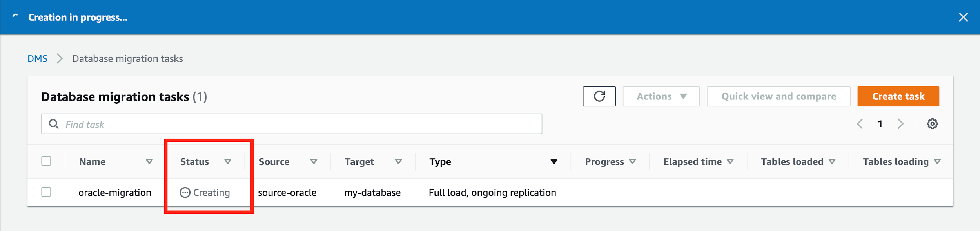The width and height of the screenshot is (980, 231).
Task: Open the Actions dropdown menu
Action: [x=661, y=96]
